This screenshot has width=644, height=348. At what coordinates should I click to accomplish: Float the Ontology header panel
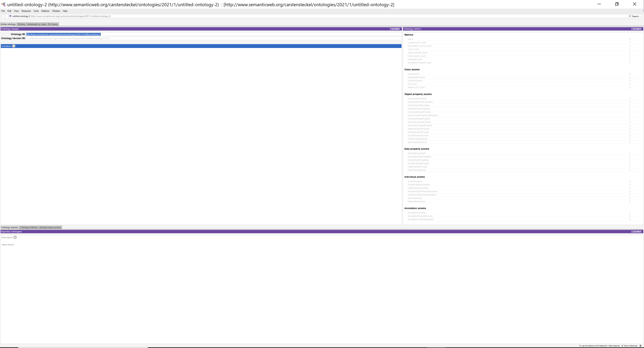tap(397, 29)
